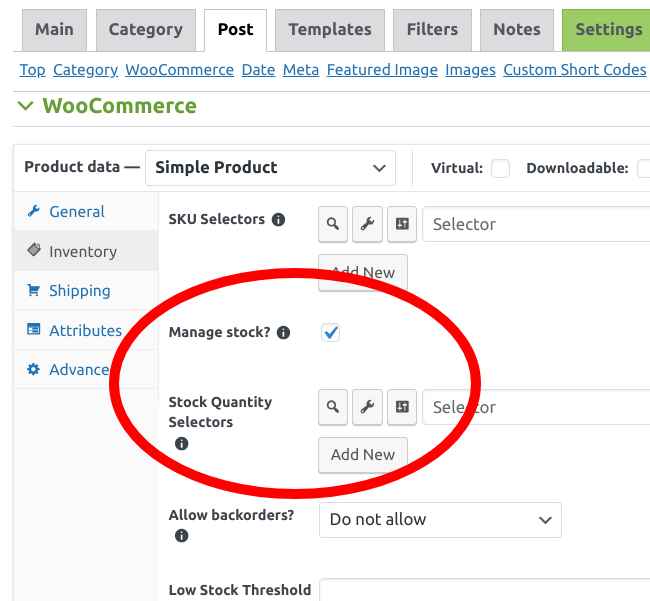Uncheck the Manage stock checkbox
Viewport: 650px width, 601px height.
330,332
